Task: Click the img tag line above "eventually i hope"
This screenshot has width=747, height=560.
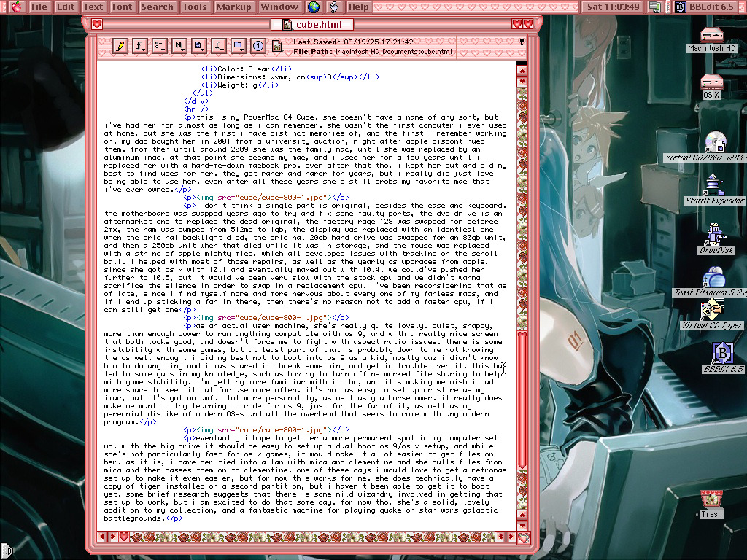Action: click(x=266, y=430)
